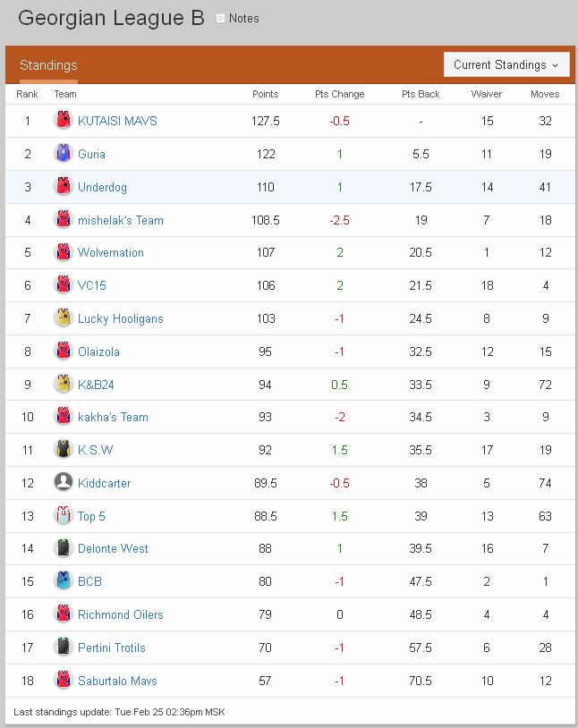Viewport: 578px width, 728px height.
Task: Click the KUTAISI MAVS team jersey icon
Action: coord(63,121)
